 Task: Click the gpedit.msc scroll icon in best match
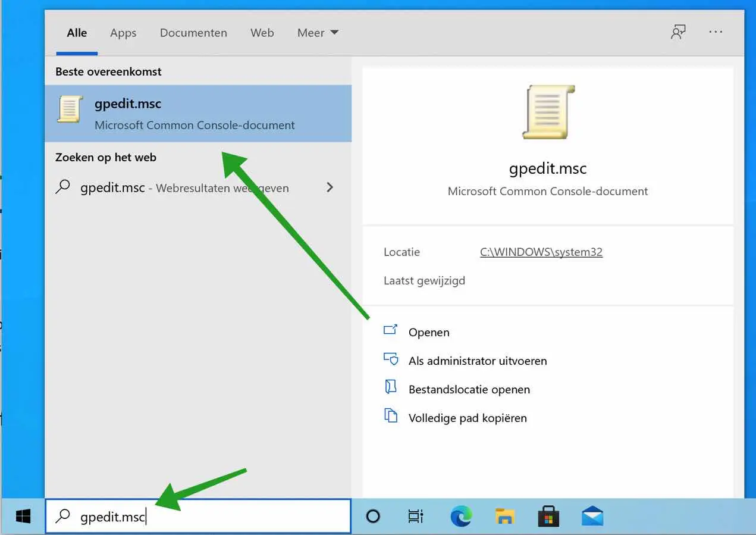[x=68, y=109]
